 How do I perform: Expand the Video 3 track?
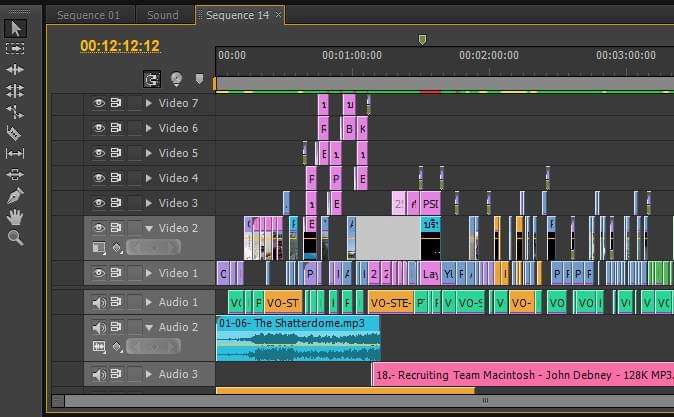[x=149, y=203]
